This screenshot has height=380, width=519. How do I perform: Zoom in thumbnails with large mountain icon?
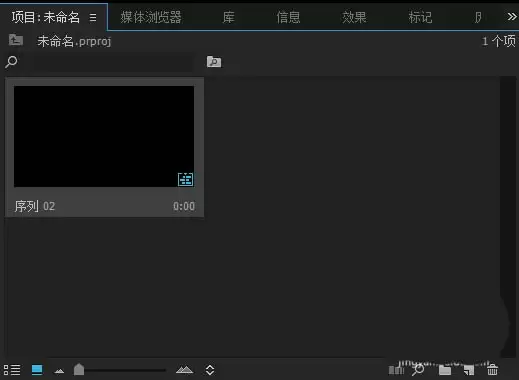coord(184,369)
